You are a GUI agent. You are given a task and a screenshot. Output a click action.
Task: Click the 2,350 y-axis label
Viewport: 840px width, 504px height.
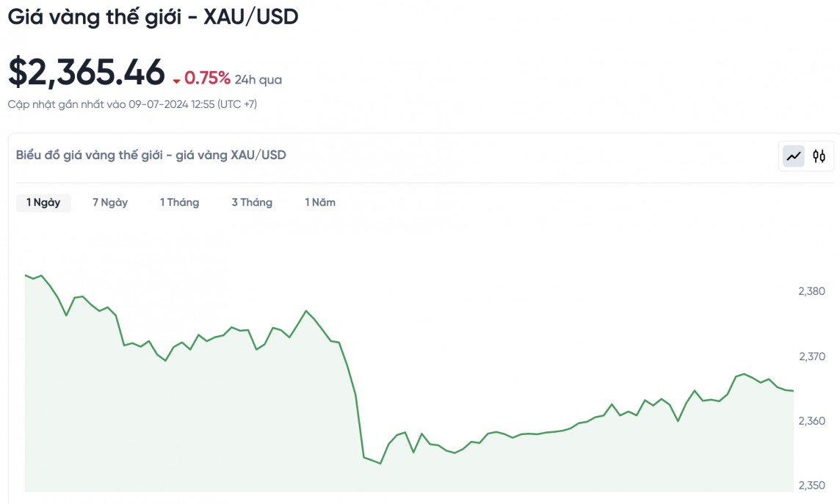(811, 485)
